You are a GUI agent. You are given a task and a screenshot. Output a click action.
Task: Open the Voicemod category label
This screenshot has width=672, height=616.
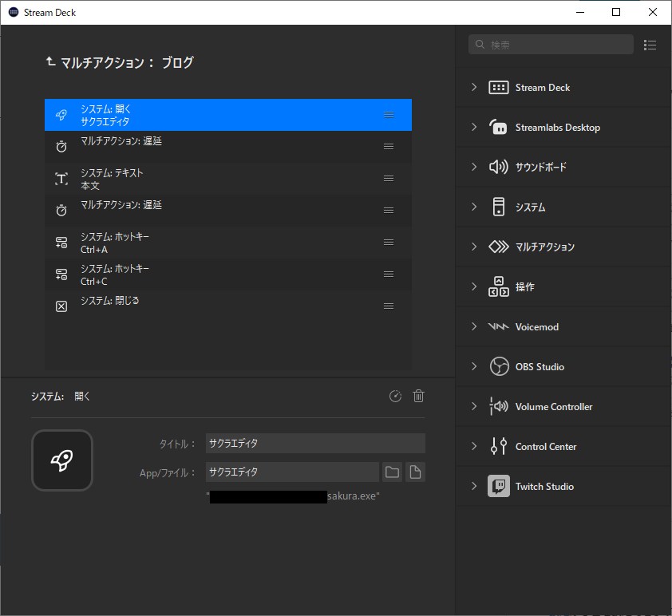click(537, 327)
